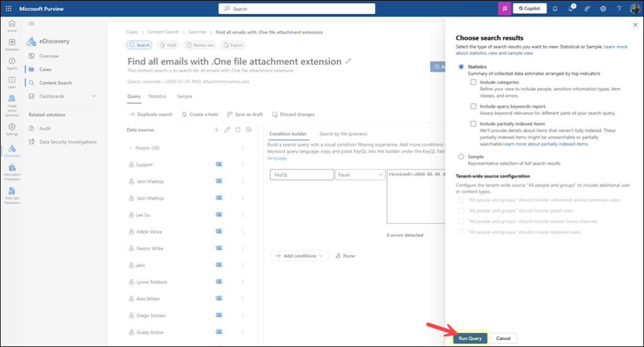Open more options for Support row
644x347 pixels.
[242, 164]
